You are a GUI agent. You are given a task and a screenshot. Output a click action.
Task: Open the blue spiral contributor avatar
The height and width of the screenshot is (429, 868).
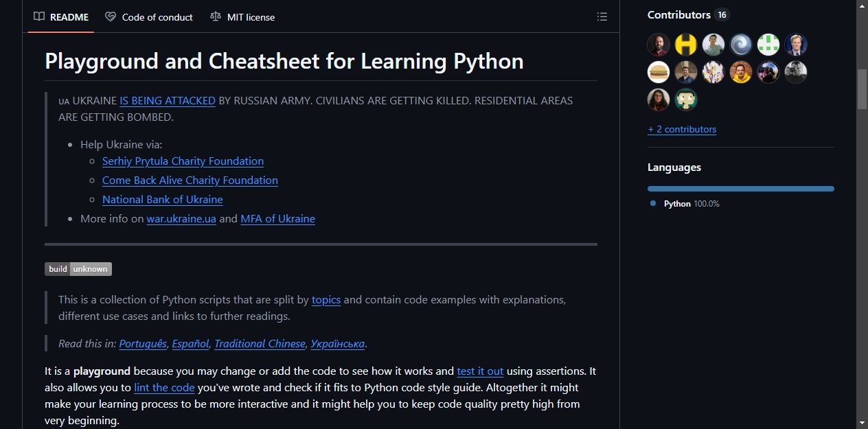pos(741,45)
